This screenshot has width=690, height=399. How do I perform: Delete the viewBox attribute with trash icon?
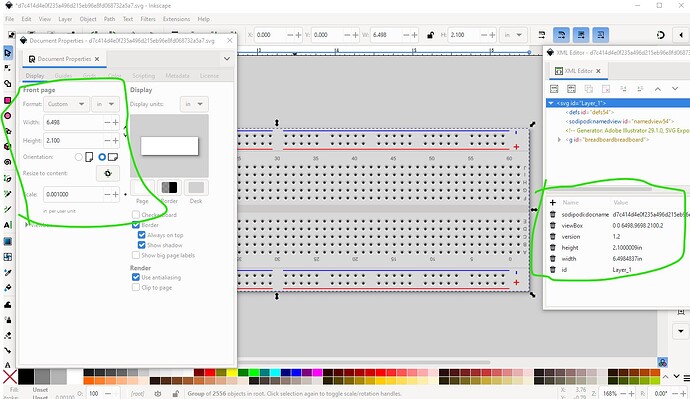coord(553,225)
